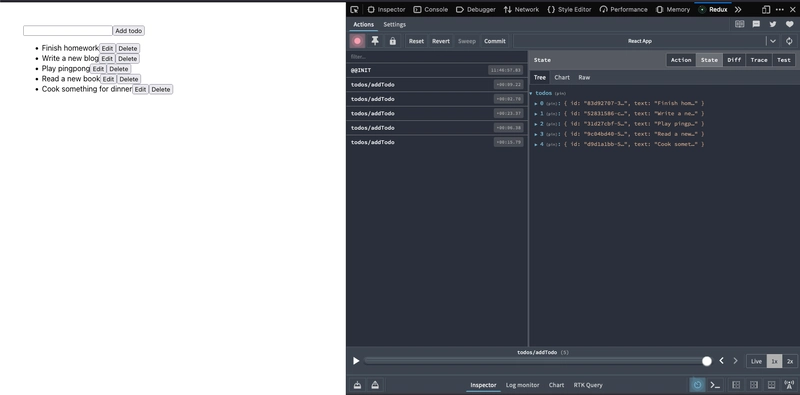The height and width of the screenshot is (395, 800).
Task: Open the dispatcher terminal icon
Action: [x=715, y=385]
